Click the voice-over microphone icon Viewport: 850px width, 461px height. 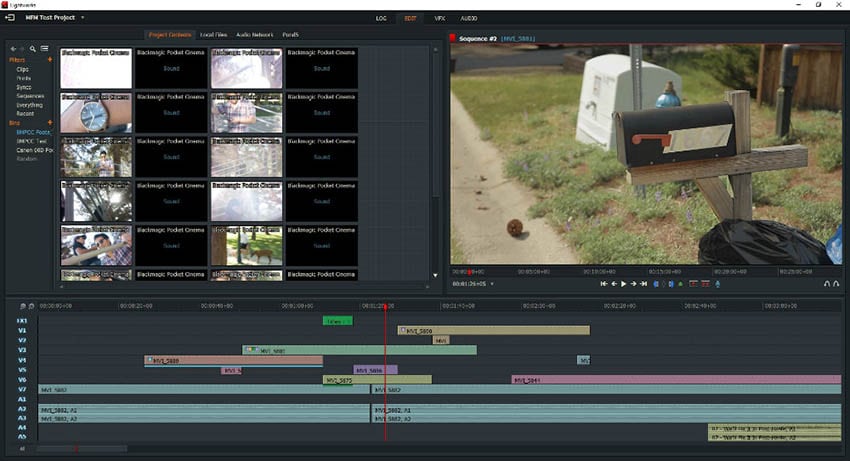(x=718, y=284)
